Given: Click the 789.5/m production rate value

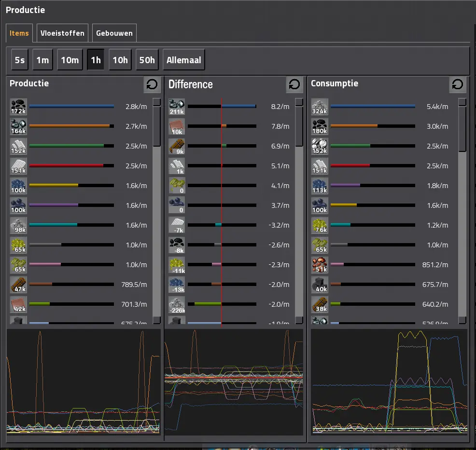Looking at the screenshot, I should pos(134,285).
